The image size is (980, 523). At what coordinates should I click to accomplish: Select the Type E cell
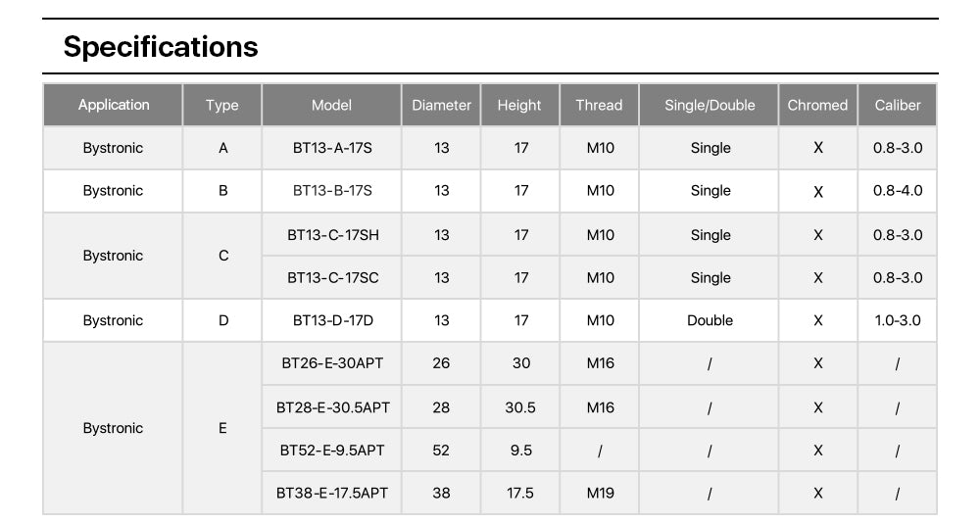[222, 428]
